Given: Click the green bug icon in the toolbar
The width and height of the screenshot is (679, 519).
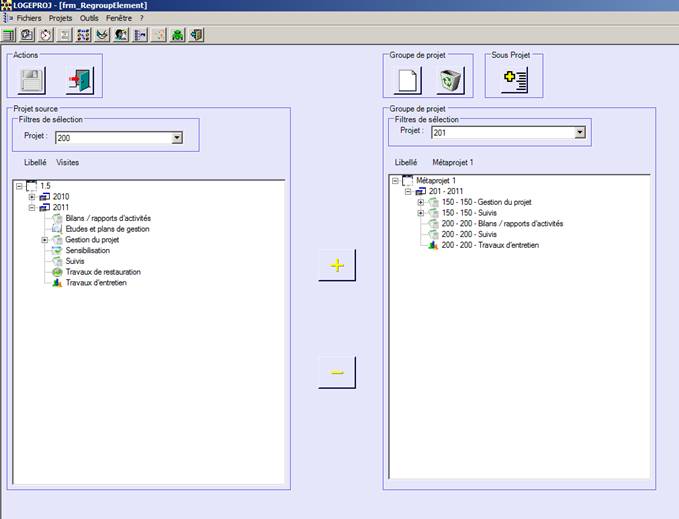Looking at the screenshot, I should 177,35.
